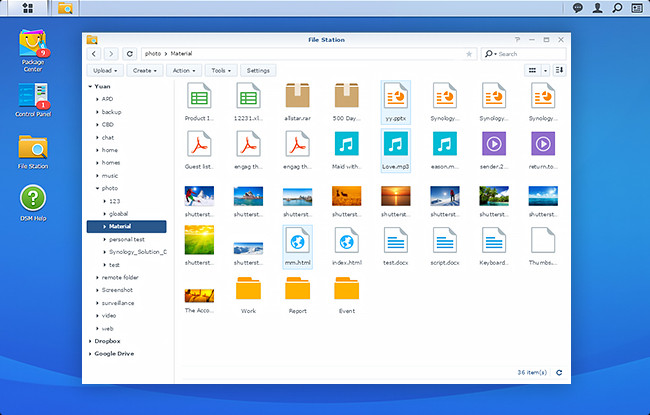Select the surveillance folder in the sidebar
650x415 pixels.
coord(118,302)
